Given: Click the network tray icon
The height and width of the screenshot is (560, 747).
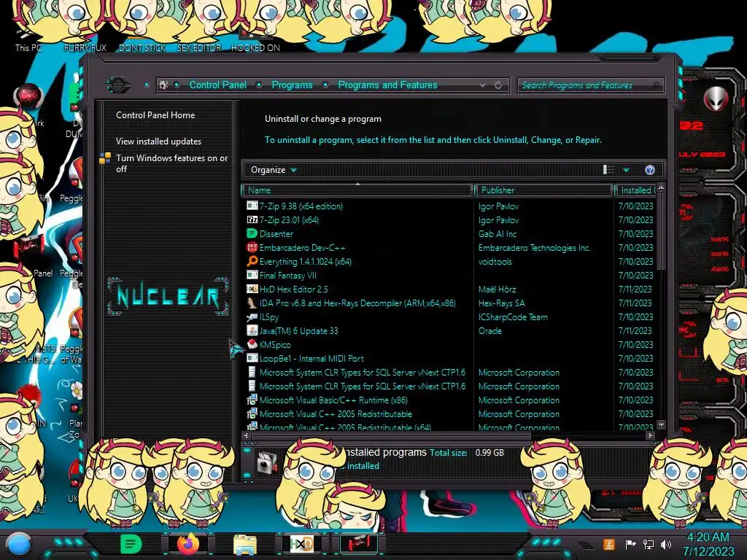Looking at the screenshot, I should point(649,544).
